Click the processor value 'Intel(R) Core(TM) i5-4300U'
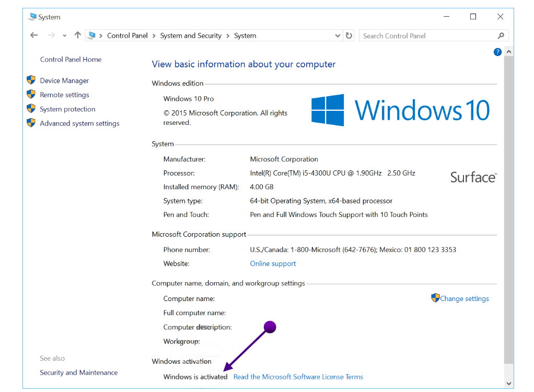 [332, 173]
